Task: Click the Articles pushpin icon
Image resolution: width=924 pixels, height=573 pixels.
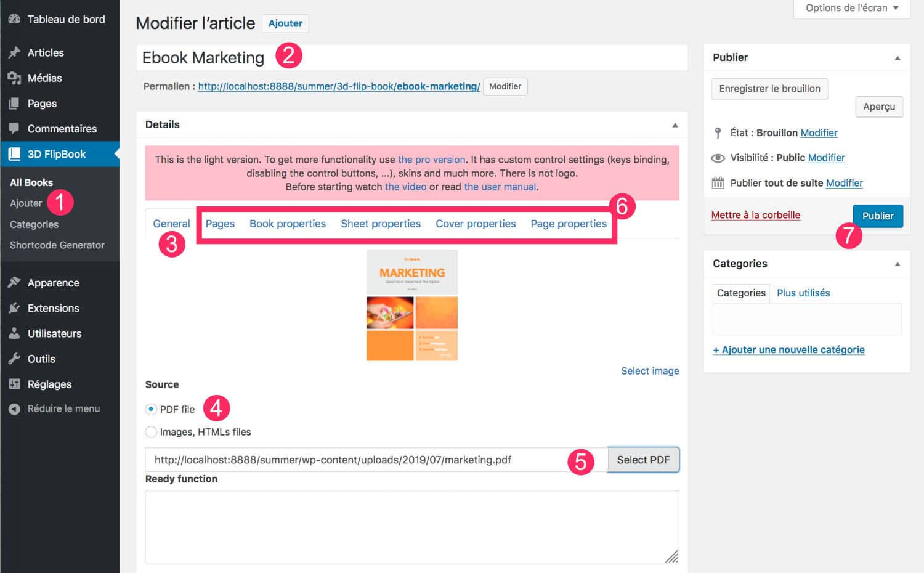Action: (x=14, y=52)
